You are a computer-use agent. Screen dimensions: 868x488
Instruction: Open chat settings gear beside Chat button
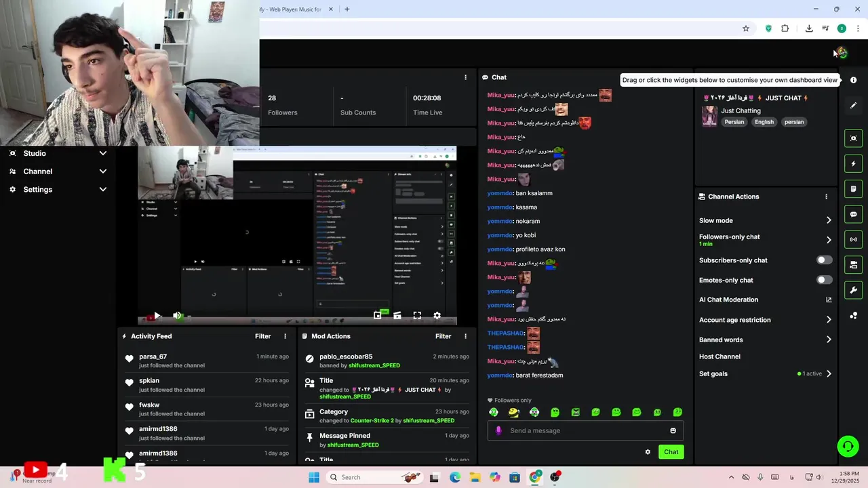pos(648,452)
